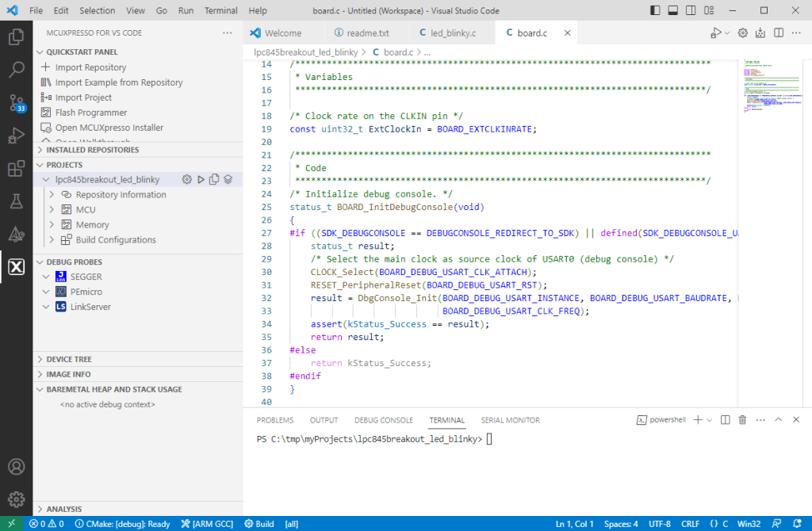Open the Extensions view
Image resolution: width=812 pixels, height=531 pixels.
16,169
